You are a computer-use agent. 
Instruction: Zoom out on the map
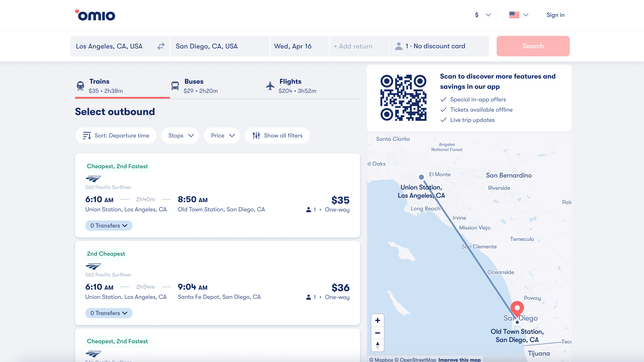point(377,333)
